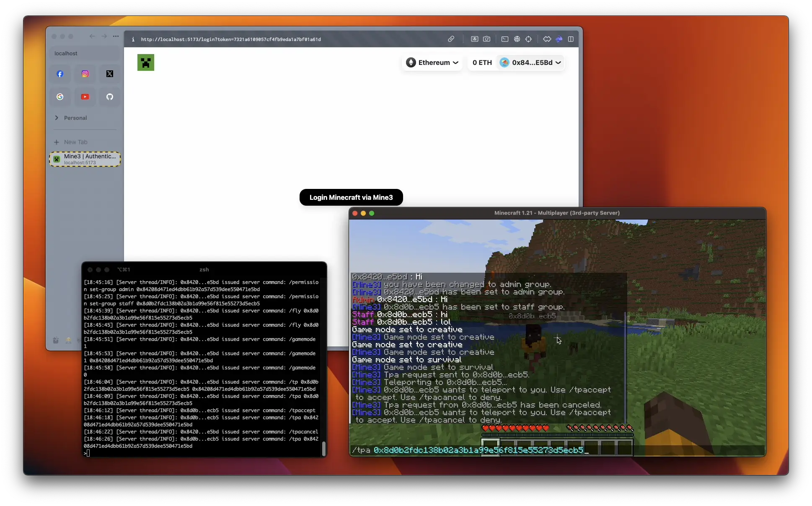
Task: Open the Google shortcut in browser sidebar
Action: [x=60, y=97]
